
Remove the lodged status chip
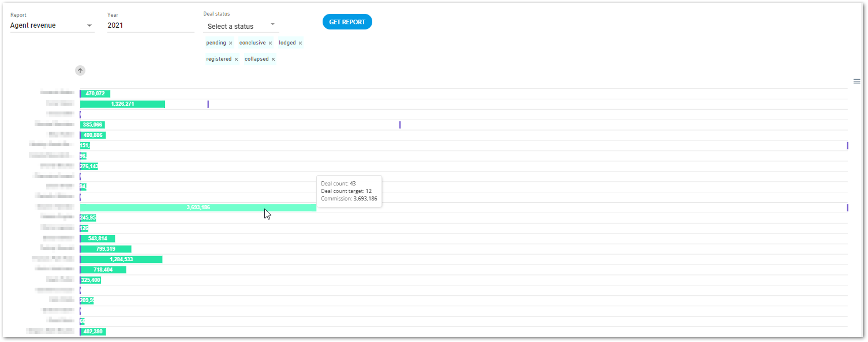tap(300, 43)
